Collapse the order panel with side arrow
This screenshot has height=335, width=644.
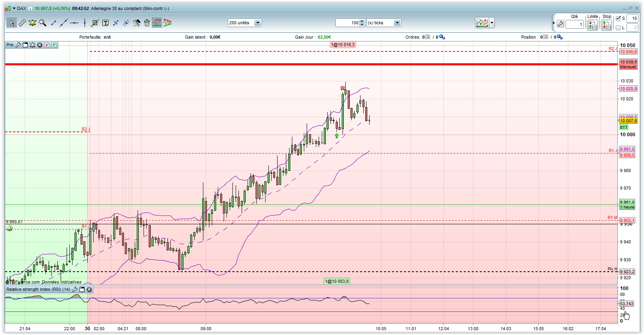click(x=553, y=23)
